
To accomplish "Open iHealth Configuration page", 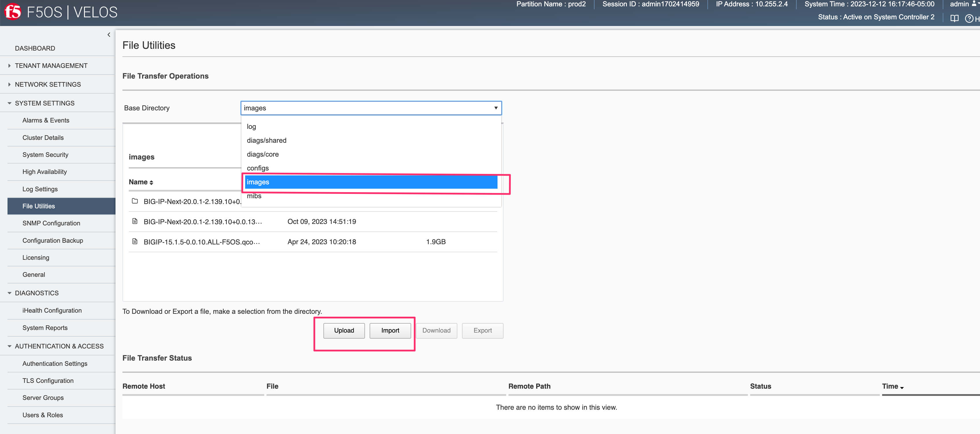I will (52, 310).
